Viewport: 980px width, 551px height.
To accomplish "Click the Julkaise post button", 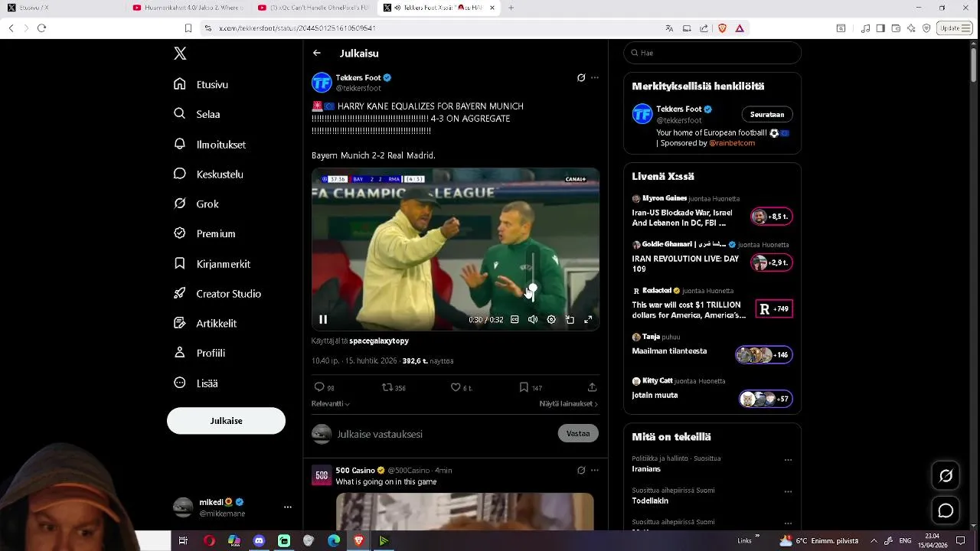I will click(x=226, y=421).
